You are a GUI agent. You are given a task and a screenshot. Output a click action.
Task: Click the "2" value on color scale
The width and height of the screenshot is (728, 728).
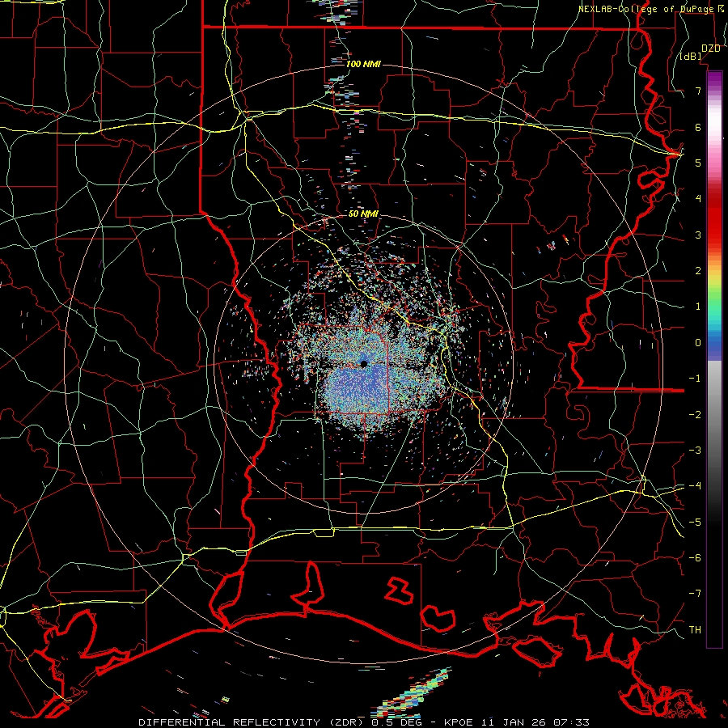pyautogui.click(x=698, y=271)
